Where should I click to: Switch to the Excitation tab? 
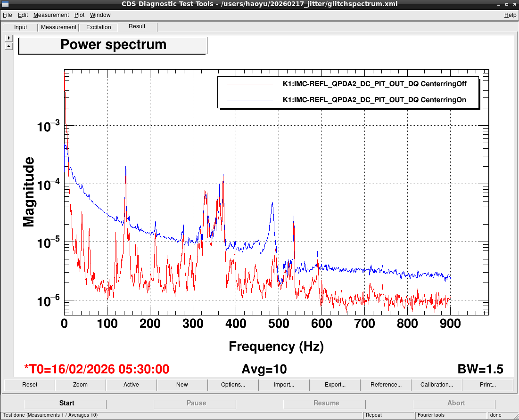click(x=99, y=27)
